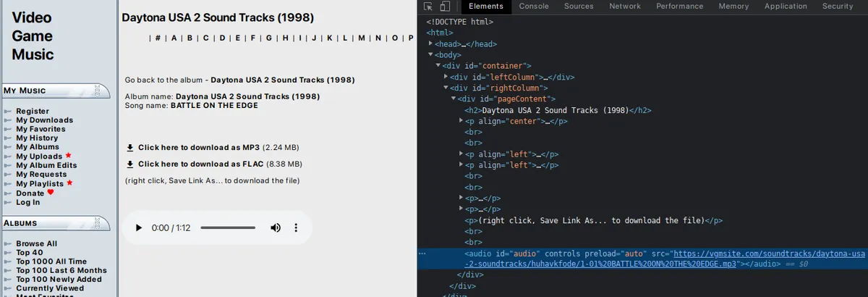The image size is (868, 297).
Task: Expand the div id leftColumn node
Action: pyautogui.click(x=446, y=77)
